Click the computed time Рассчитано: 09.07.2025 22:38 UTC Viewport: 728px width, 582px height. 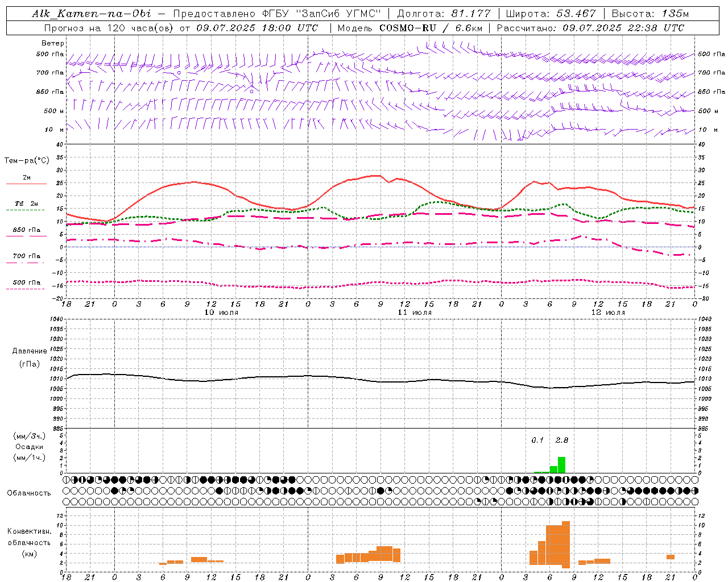[x=590, y=28]
